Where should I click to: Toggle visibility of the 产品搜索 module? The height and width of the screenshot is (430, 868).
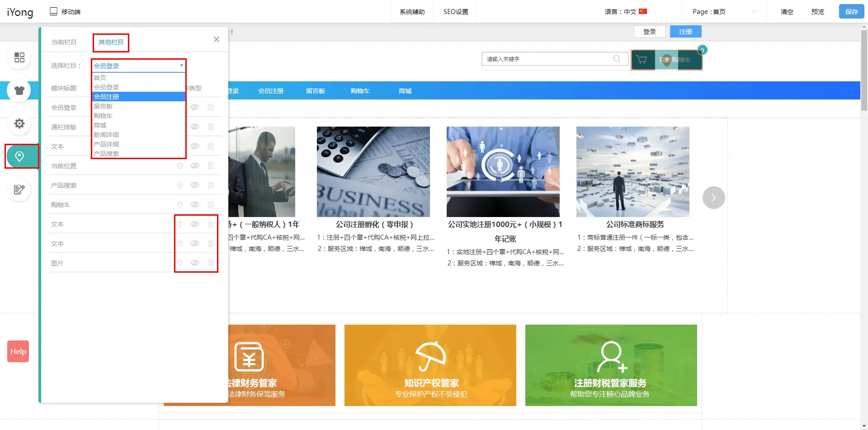point(195,185)
